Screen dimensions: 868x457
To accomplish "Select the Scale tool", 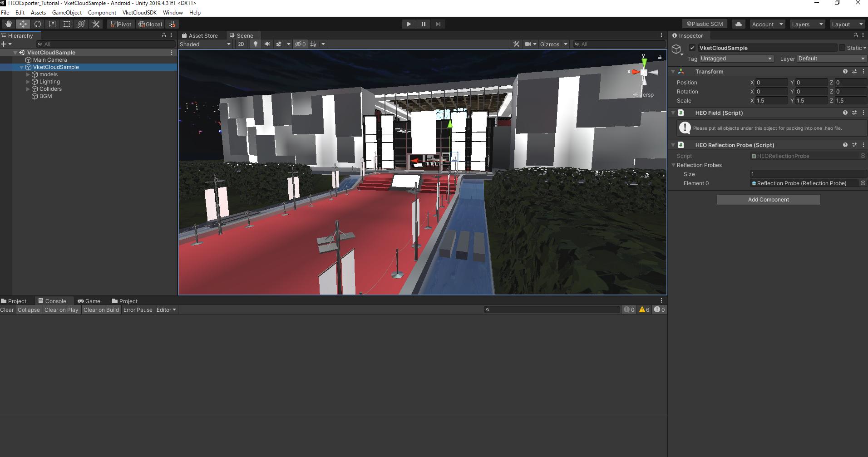I will 52,24.
